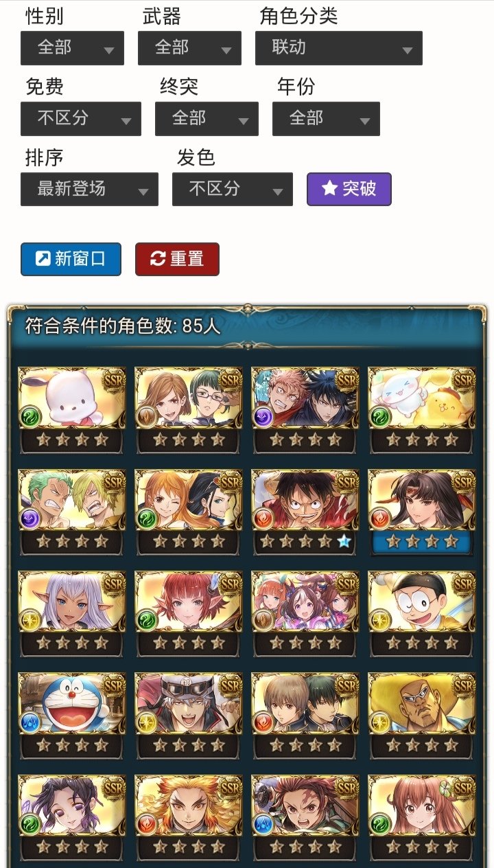494x868 pixels.
Task: Click the blue 新窗口 button
Action: [x=71, y=259]
